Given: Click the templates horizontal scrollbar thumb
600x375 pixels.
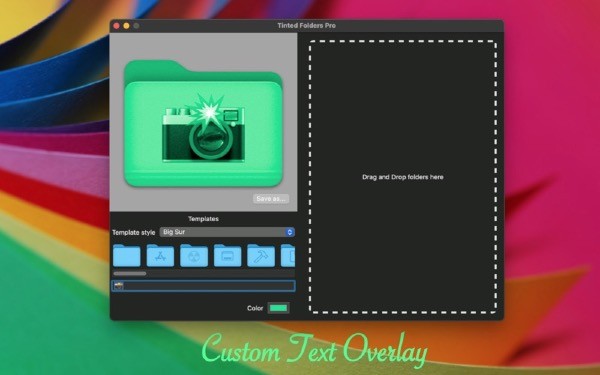Looking at the screenshot, I should tap(130, 274).
